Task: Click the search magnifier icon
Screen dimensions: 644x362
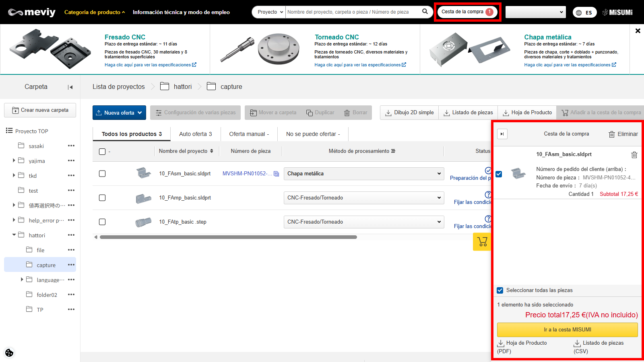Action: pyautogui.click(x=425, y=12)
